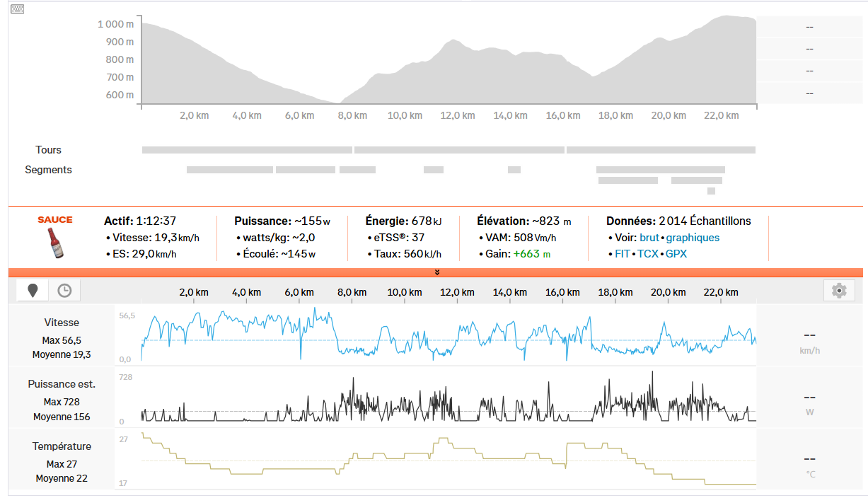Download the TCX file export
This screenshot has height=498, width=868.
pyautogui.click(x=647, y=253)
